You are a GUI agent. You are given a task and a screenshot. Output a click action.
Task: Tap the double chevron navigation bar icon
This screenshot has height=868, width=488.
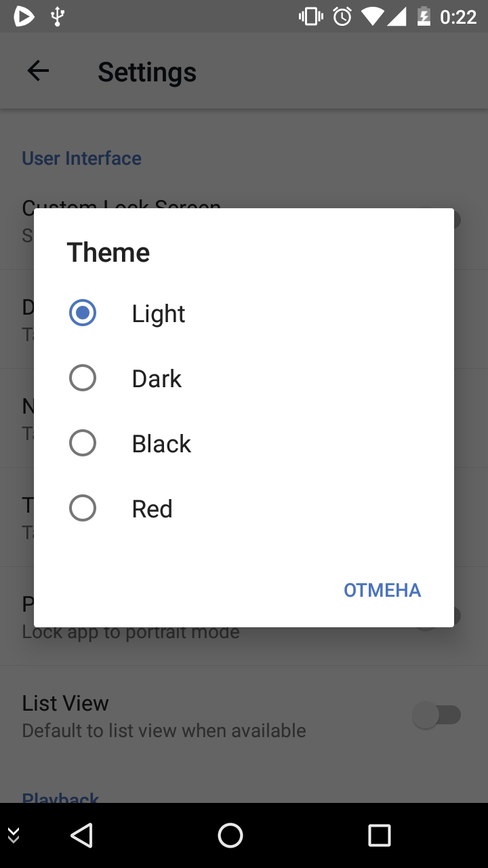14,835
